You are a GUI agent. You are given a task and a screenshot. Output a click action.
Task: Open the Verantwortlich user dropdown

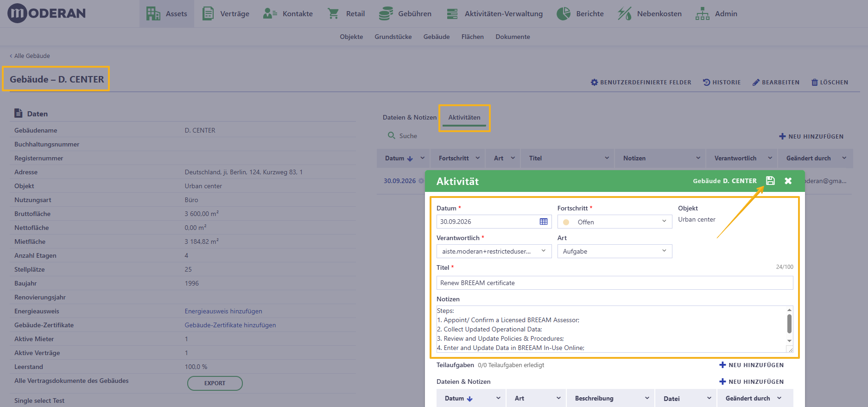pos(494,251)
